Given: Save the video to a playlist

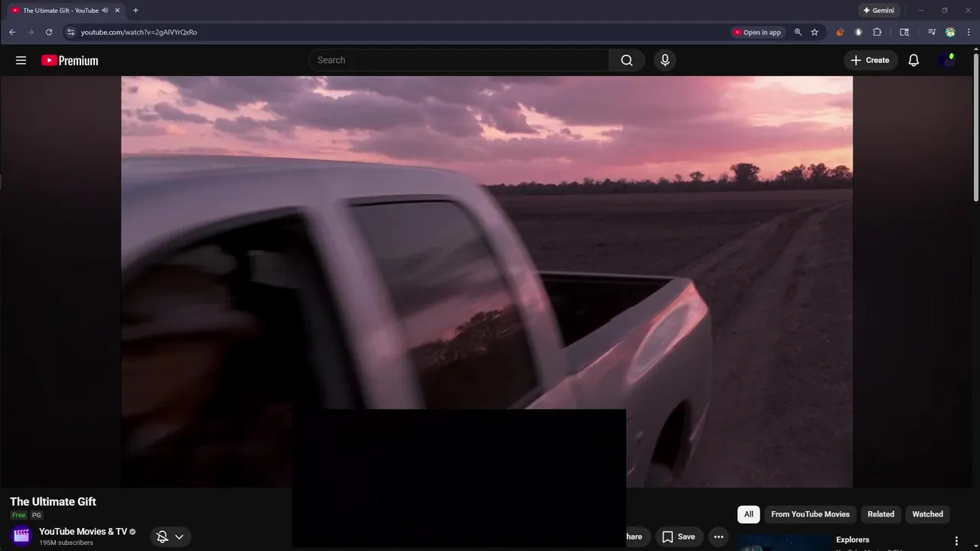Looking at the screenshot, I should point(678,536).
